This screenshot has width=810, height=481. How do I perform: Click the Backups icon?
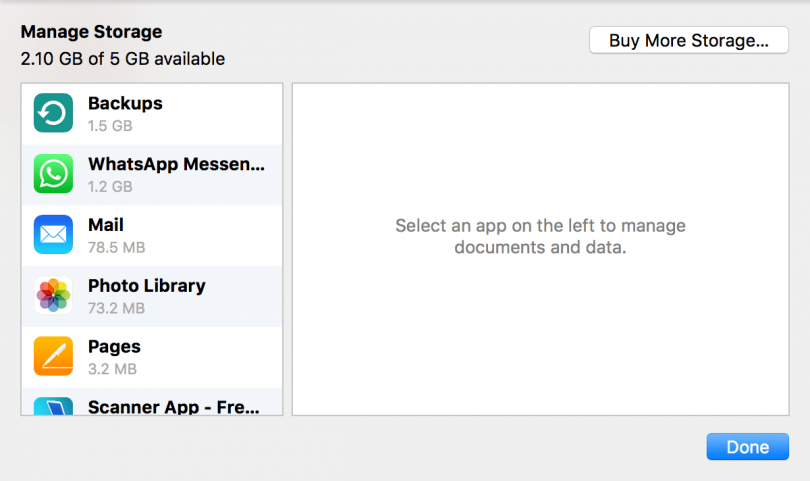(53, 113)
